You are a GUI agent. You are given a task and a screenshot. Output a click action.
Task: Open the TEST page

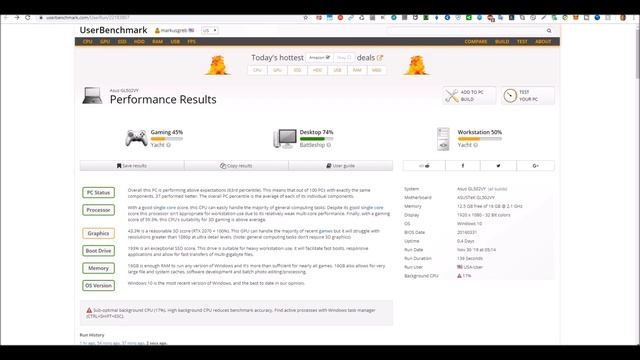(522, 42)
